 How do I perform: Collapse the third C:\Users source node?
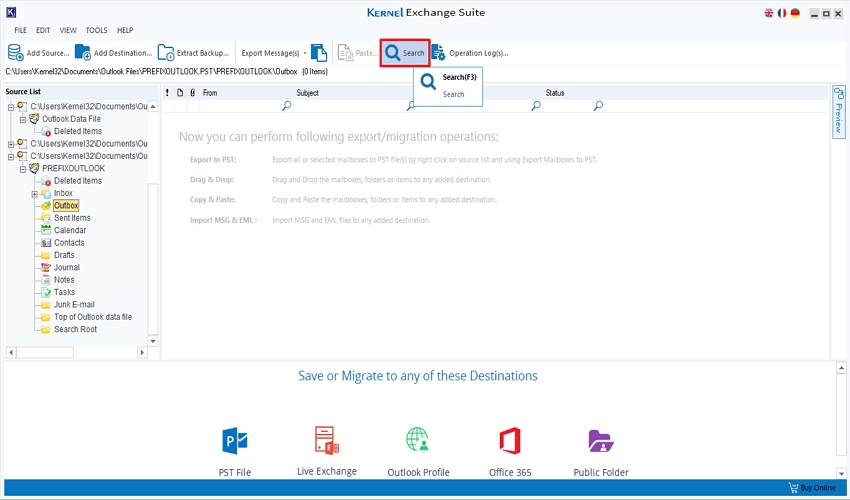point(11,157)
